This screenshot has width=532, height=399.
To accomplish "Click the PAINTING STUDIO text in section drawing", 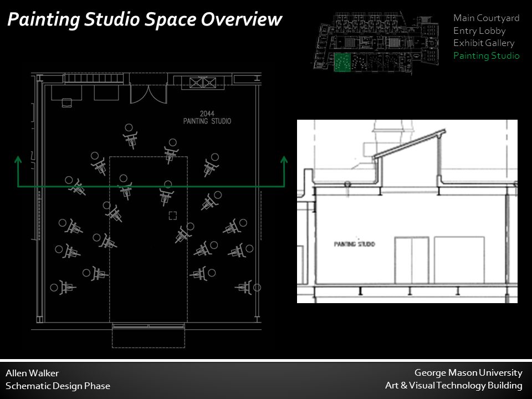I will [x=355, y=244].
